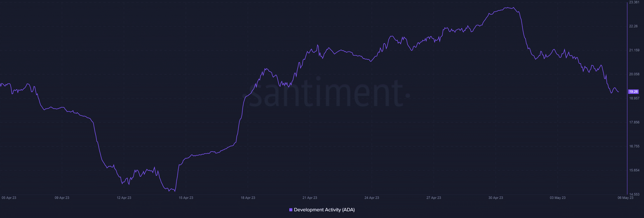Click the 05 Apr 23 date label
Screen dimensions: 644x218
click(9, 198)
